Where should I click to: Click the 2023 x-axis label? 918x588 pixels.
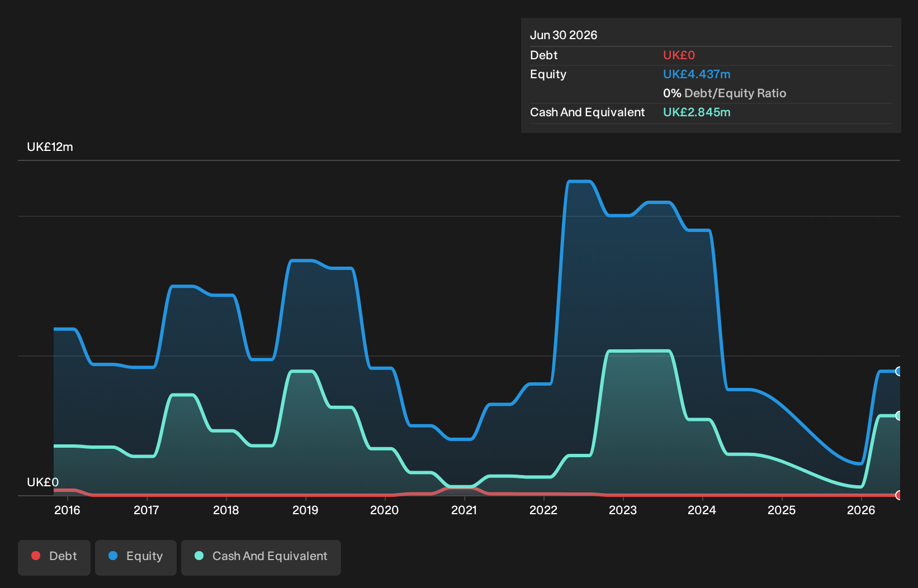(x=623, y=510)
